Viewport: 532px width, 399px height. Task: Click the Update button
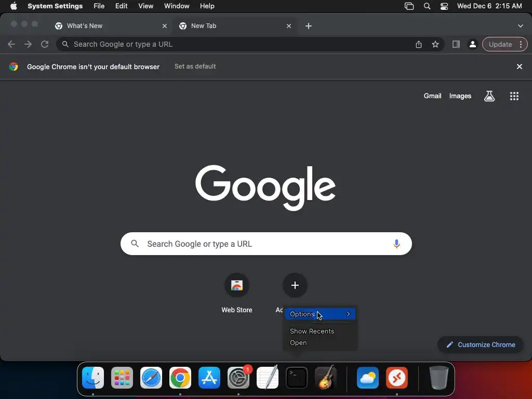[500, 45]
